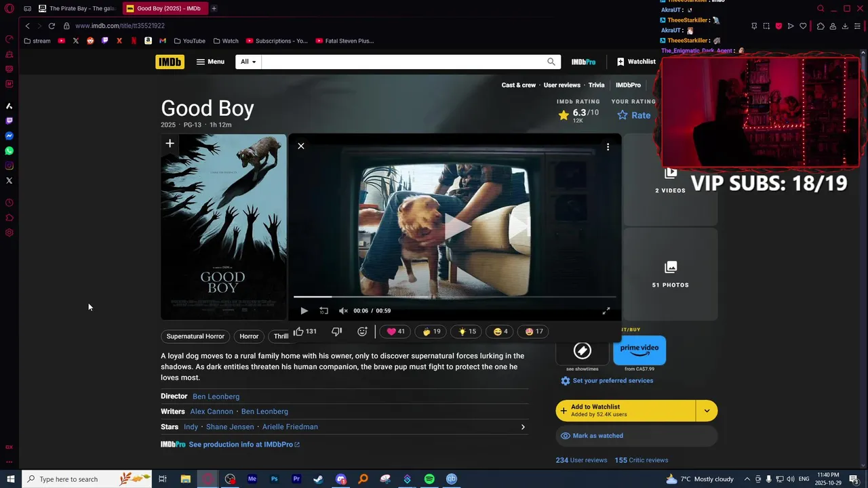This screenshot has width=868, height=488.
Task: Enter fullscreen for the trailer
Action: click(606, 310)
